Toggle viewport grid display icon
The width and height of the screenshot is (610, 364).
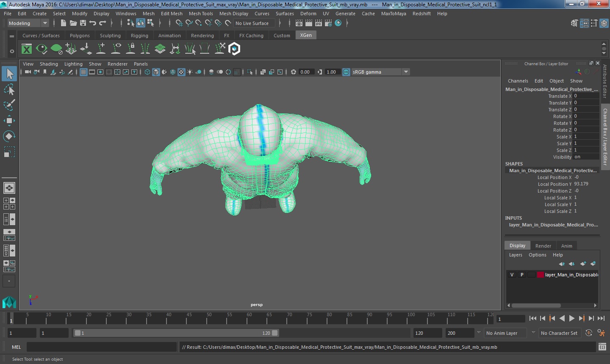pos(83,72)
